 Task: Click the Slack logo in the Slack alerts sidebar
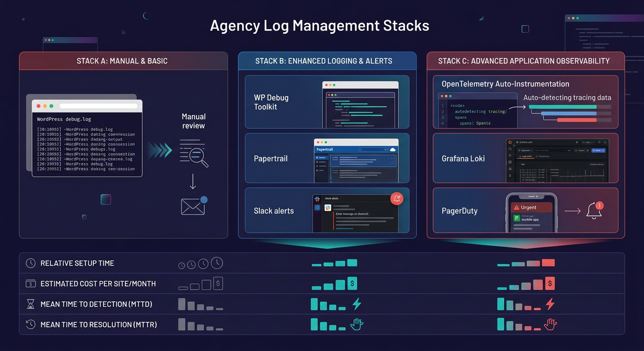[317, 198]
